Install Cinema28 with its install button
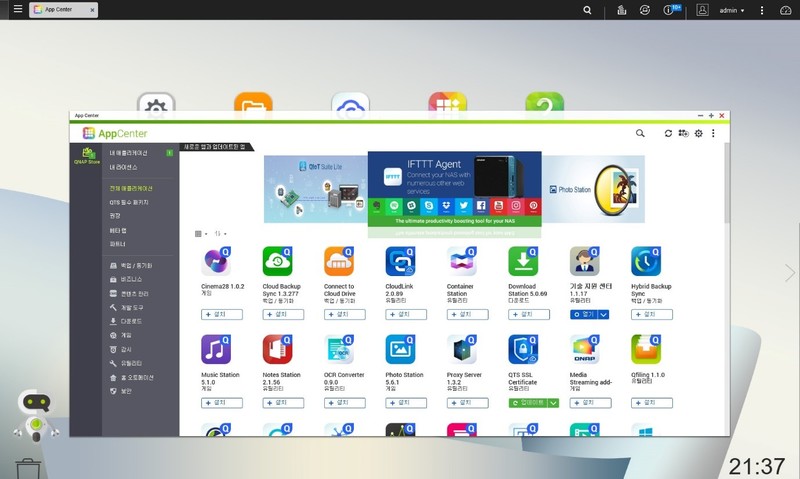Screen dimensions: 800x479 tap(222, 315)
